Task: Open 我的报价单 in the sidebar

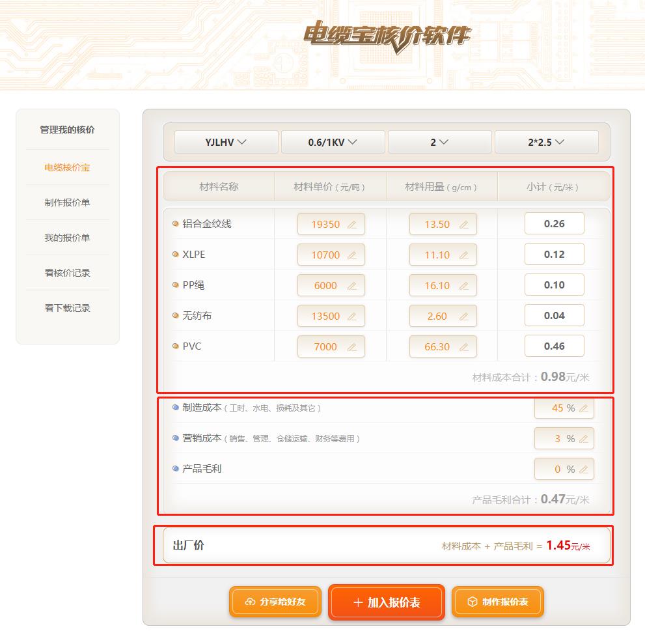Action: coord(68,238)
